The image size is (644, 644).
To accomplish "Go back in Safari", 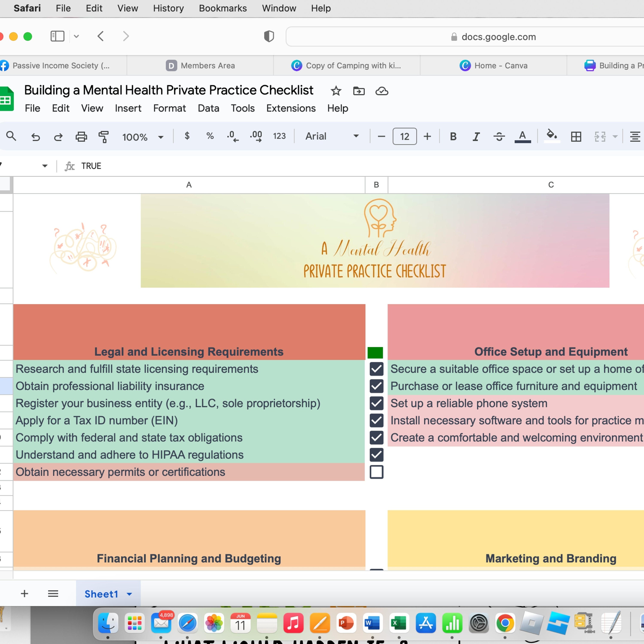I will pyautogui.click(x=101, y=36).
